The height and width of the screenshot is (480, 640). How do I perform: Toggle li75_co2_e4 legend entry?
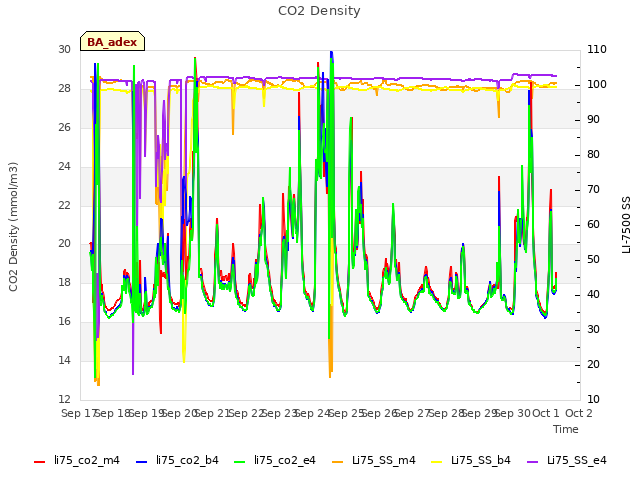click(x=275, y=460)
